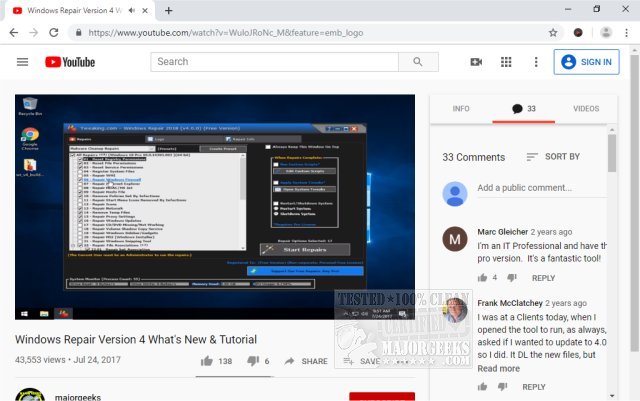Image resolution: width=640 pixels, height=401 pixels.
Task: Open the YouTube apps grid icon
Action: pos(506,62)
